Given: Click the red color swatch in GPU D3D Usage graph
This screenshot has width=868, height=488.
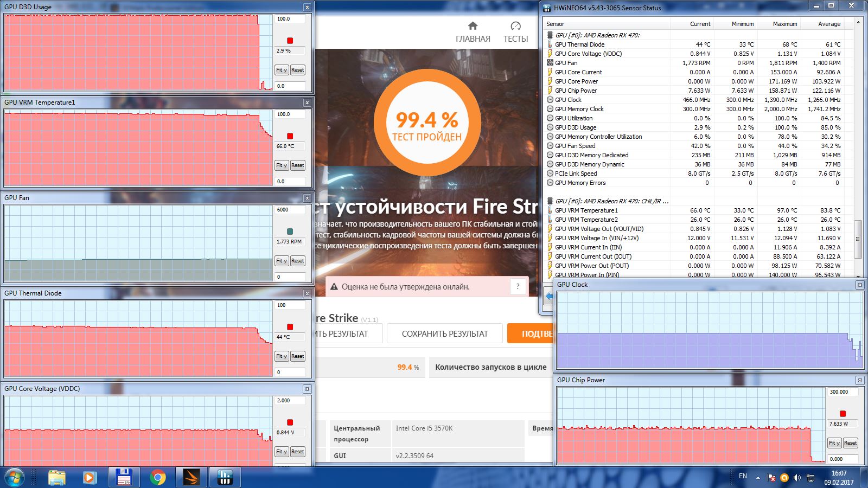Looking at the screenshot, I should pos(290,41).
